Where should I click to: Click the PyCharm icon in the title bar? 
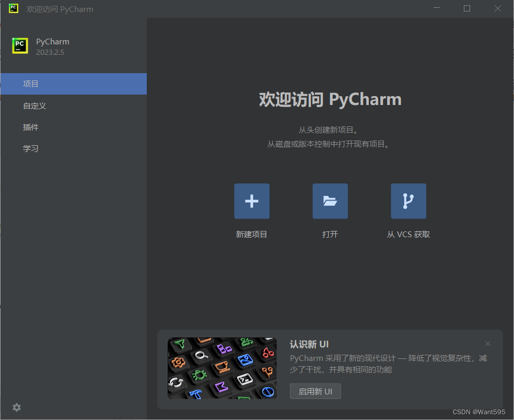(13, 8)
